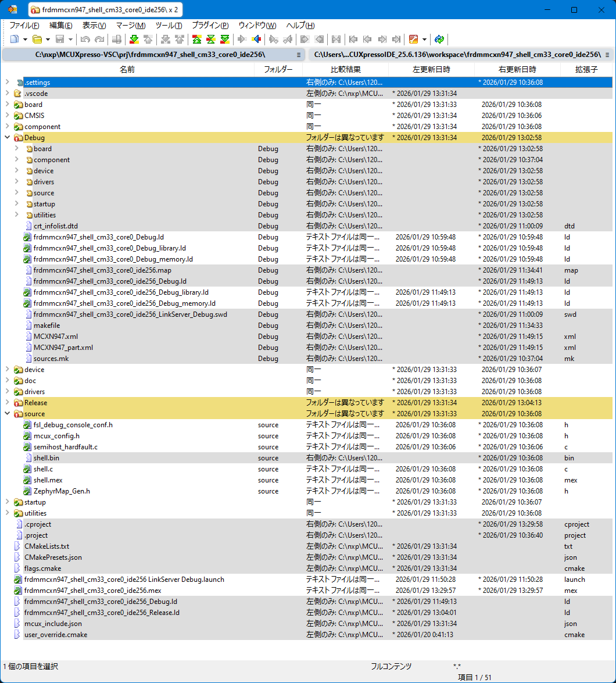Select current difference toolbar icon

pos(211,40)
